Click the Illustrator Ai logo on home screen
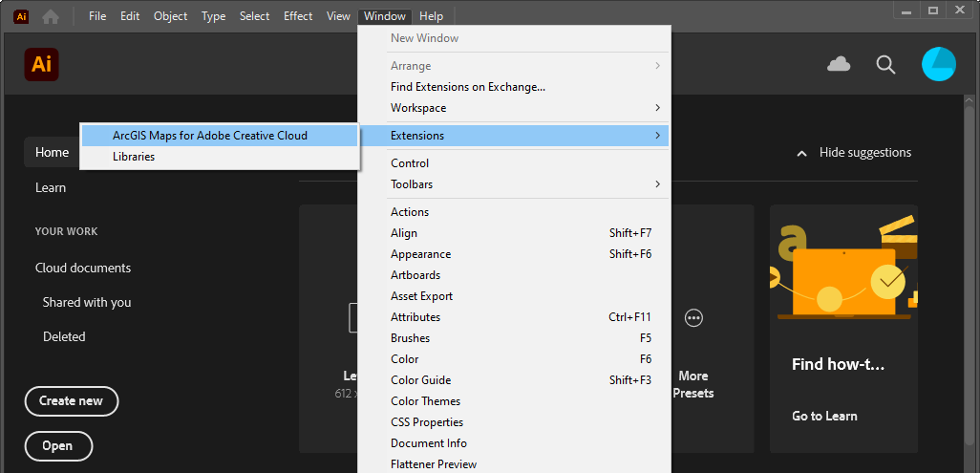 (x=41, y=64)
